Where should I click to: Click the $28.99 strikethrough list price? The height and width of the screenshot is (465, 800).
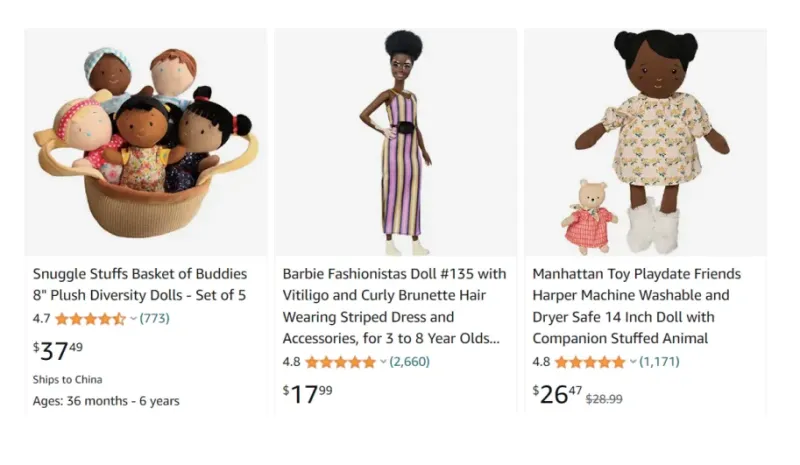pyautogui.click(x=603, y=398)
